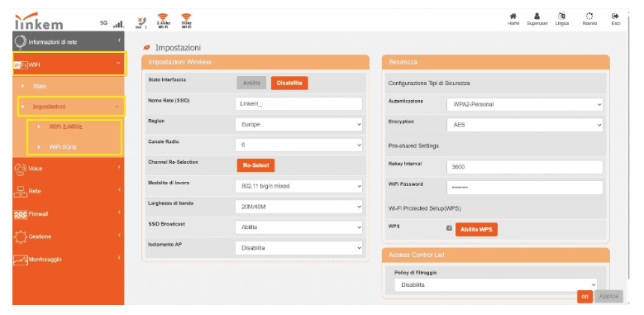Click the Wi-Fi Protected Setup(WPS) label
The width and height of the screenshot is (644, 315).
click(424, 208)
